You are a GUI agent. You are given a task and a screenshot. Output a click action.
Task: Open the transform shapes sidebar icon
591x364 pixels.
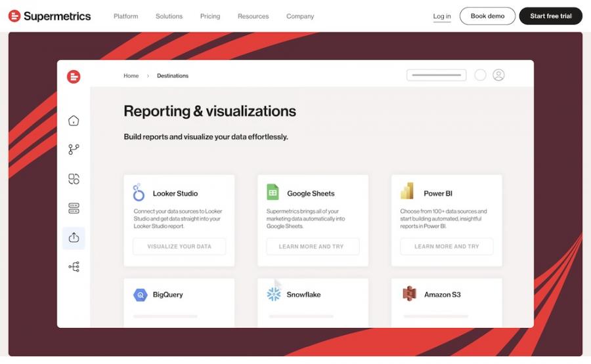(x=74, y=179)
